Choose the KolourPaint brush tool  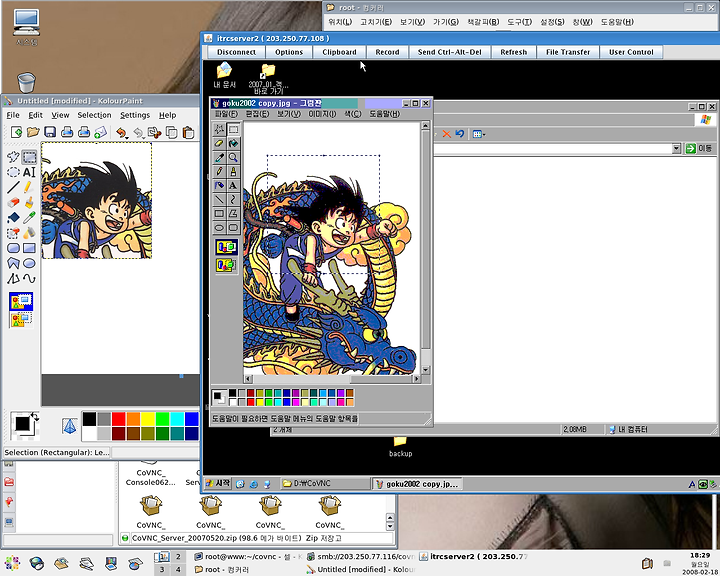[29, 203]
